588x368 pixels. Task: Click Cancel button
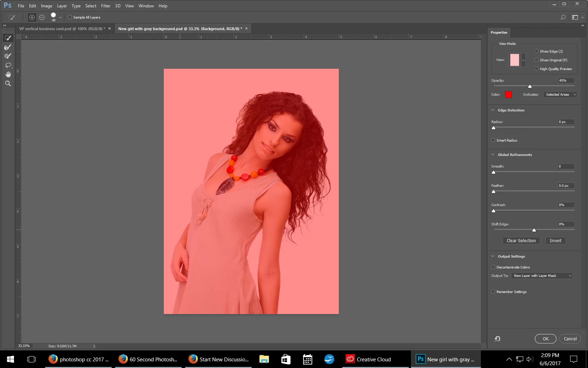pyautogui.click(x=570, y=339)
